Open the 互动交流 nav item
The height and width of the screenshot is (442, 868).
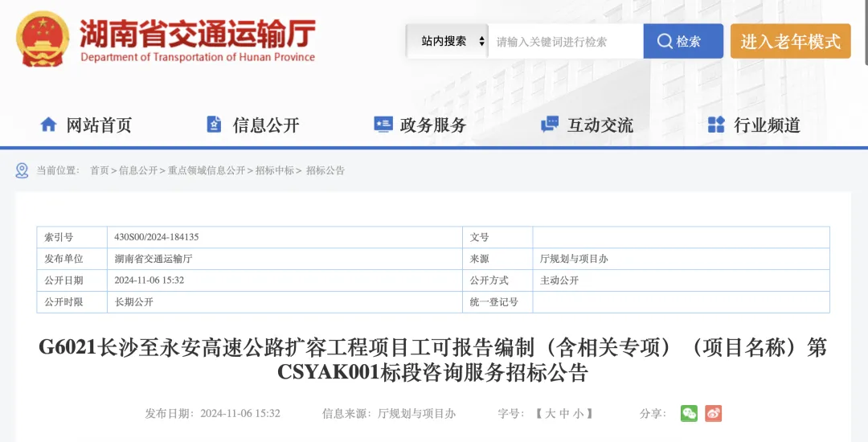click(600, 125)
